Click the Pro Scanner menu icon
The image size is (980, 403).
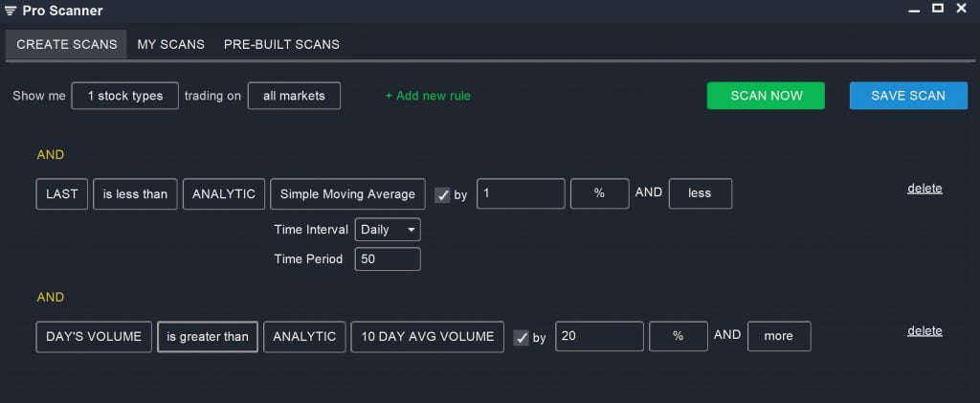click(x=11, y=11)
